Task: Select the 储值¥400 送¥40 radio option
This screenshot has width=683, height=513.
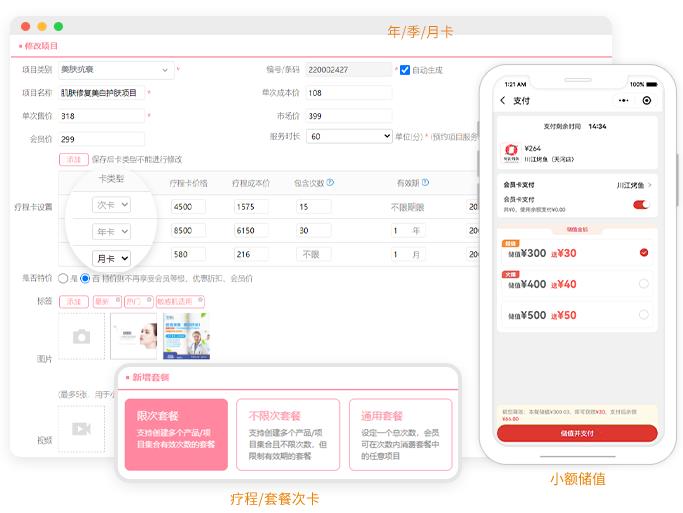Action: pos(643,284)
